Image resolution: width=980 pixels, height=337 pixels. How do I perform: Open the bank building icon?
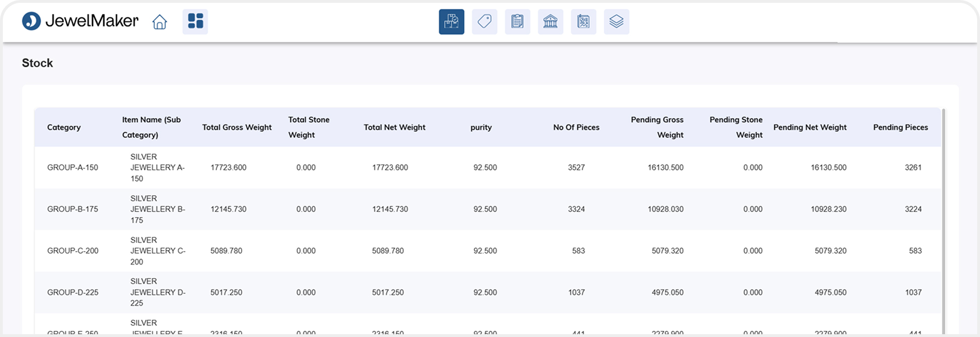pyautogui.click(x=551, y=22)
